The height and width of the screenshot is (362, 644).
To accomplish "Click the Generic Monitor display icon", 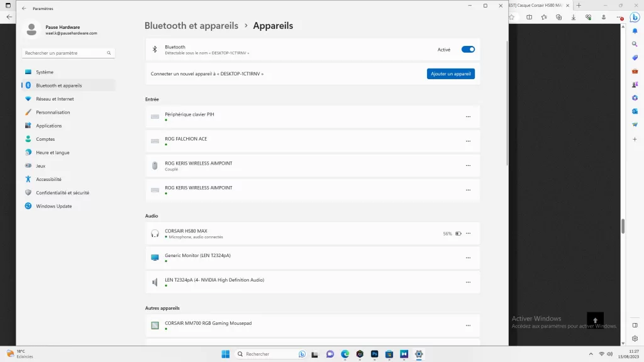I will [x=155, y=258].
